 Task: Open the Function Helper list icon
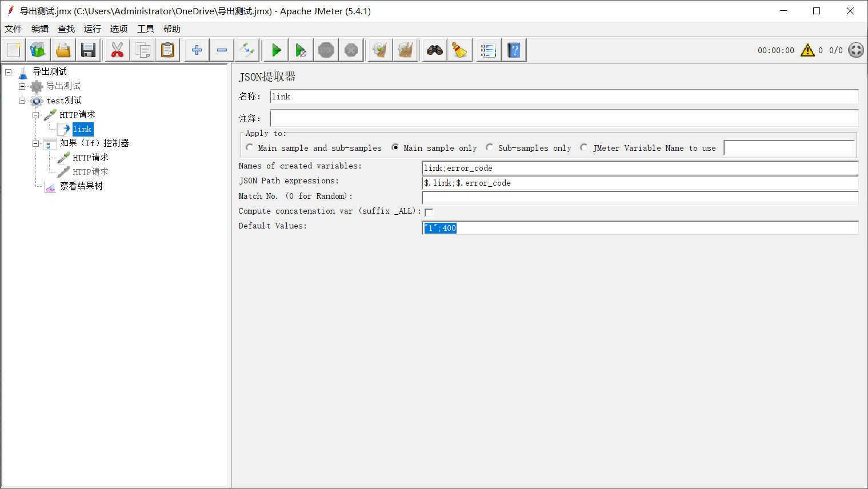pyautogui.click(x=489, y=50)
